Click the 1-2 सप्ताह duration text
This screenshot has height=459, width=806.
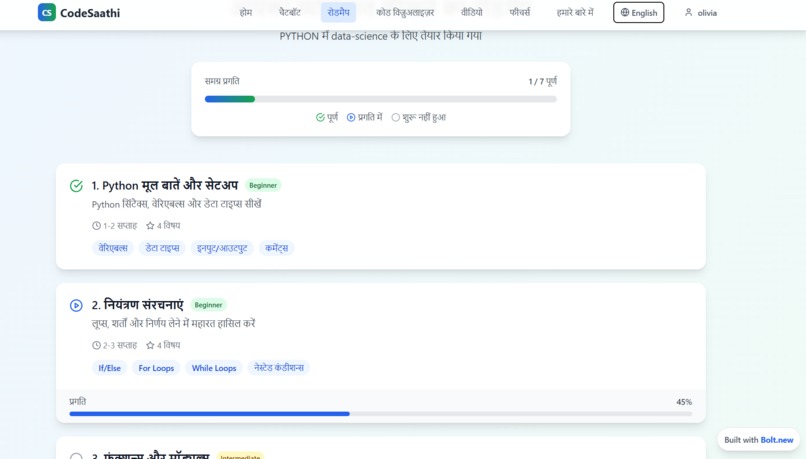120,226
